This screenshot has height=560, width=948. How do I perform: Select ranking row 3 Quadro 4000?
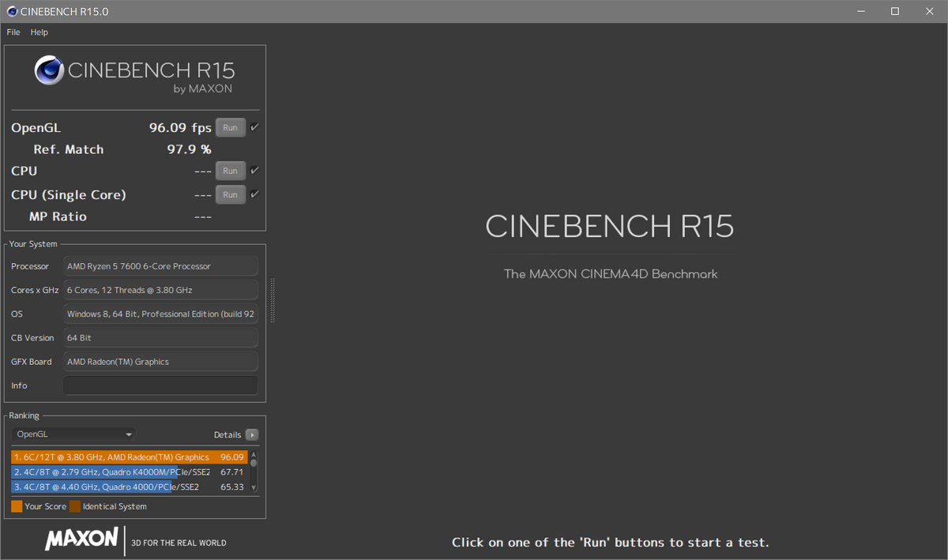(x=130, y=487)
